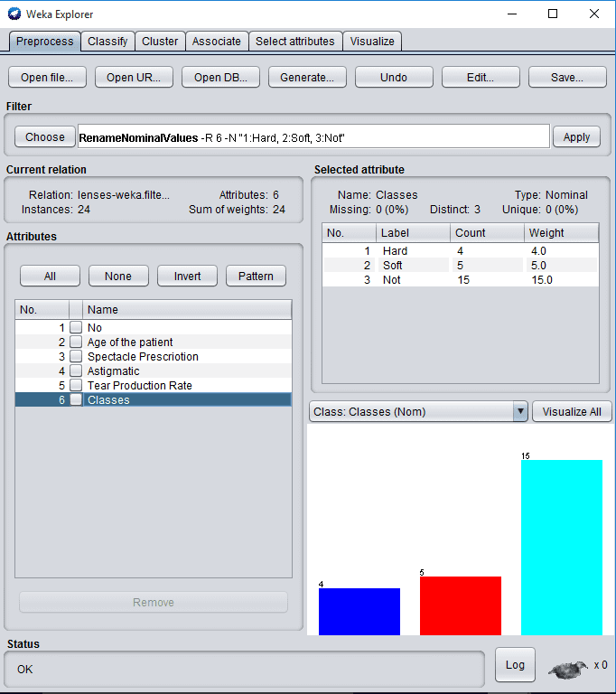
Task: Click the Label column header
Action: [x=414, y=233]
